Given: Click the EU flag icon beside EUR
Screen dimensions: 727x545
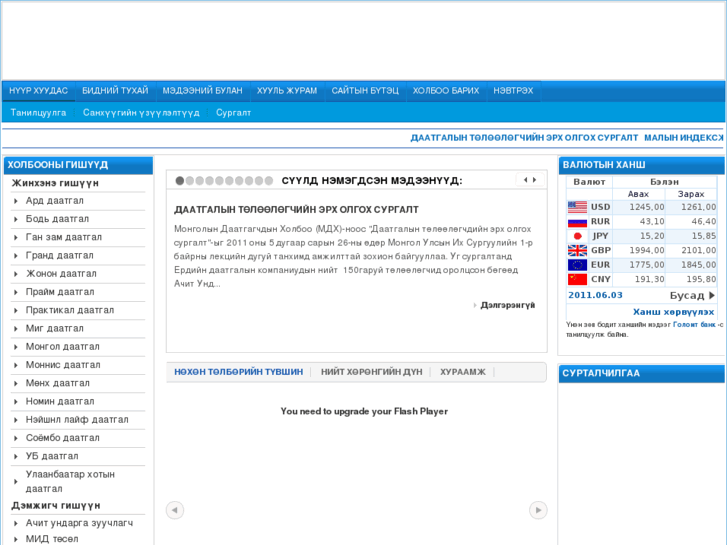Looking at the screenshot, I should [x=577, y=265].
